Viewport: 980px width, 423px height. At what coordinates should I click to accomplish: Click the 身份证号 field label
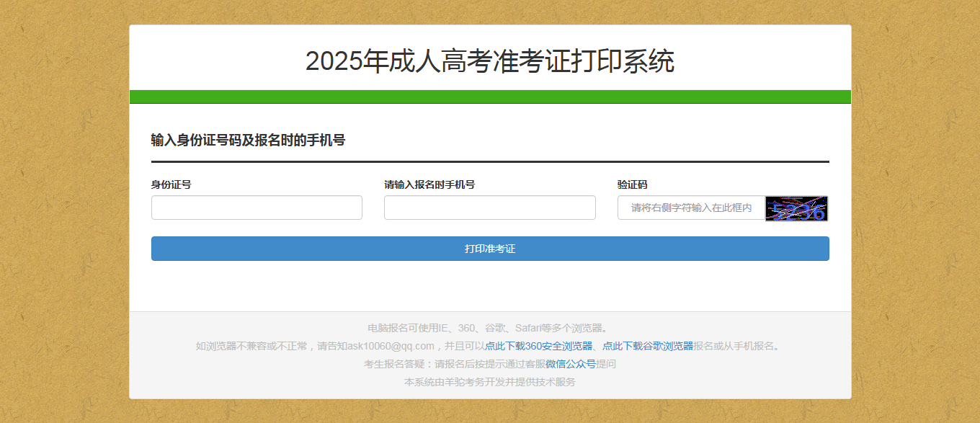171,184
